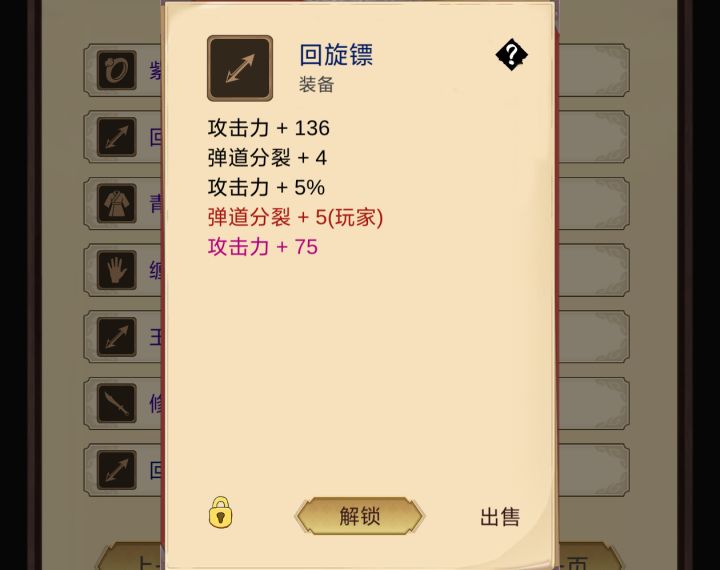This screenshot has height=570, width=720.
Task: Click the question mark help icon
Action: 511,55
